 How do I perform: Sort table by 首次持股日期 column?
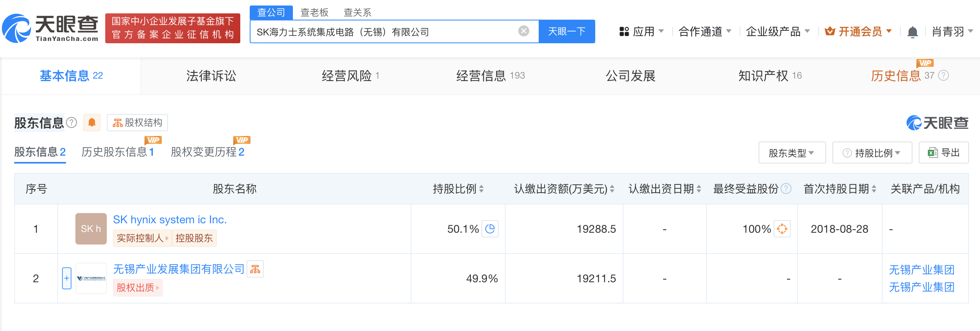(x=874, y=189)
